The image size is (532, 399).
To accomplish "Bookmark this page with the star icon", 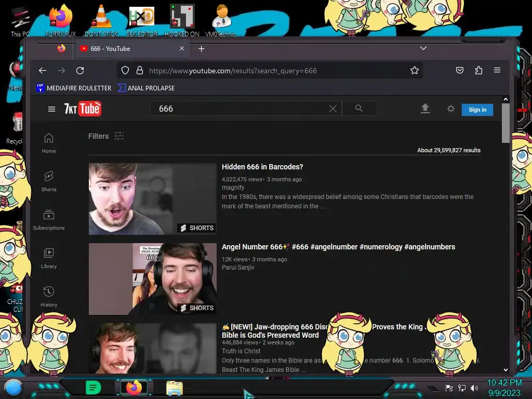I will [414, 70].
